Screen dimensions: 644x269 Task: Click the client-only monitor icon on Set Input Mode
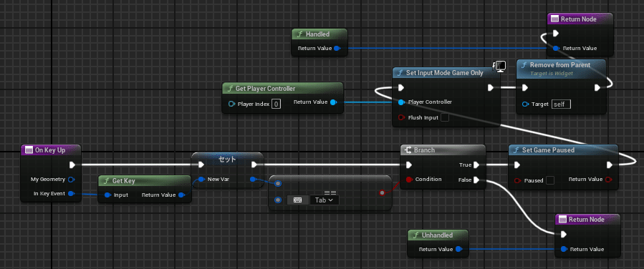pyautogui.click(x=499, y=67)
